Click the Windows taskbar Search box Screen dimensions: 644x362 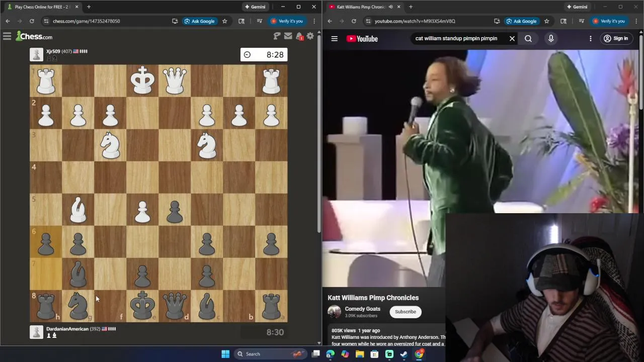click(270, 354)
